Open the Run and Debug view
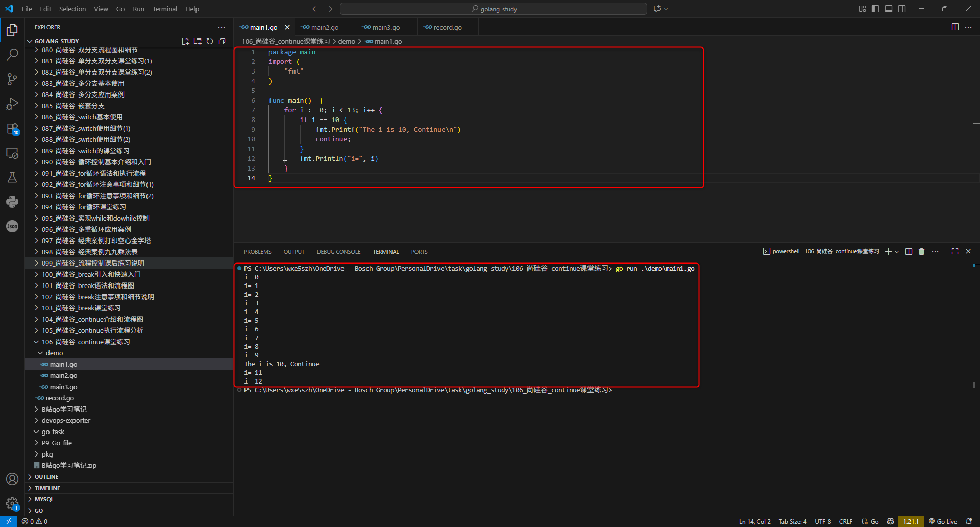Viewport: 980px width, 527px height. 12,104
